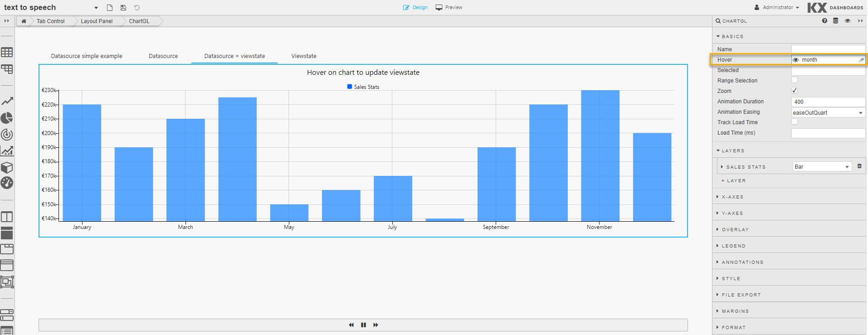
Task: Open the Datasource simple example tab
Action: click(87, 56)
